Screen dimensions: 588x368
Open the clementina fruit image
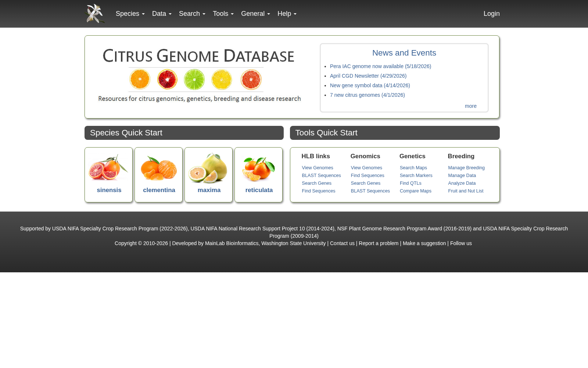(x=159, y=168)
